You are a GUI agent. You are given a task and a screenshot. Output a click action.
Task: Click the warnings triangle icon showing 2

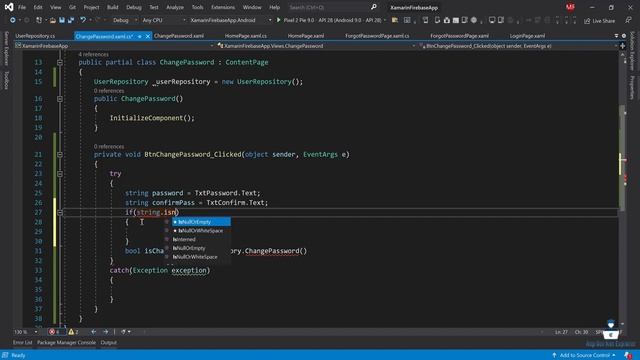tap(71, 332)
